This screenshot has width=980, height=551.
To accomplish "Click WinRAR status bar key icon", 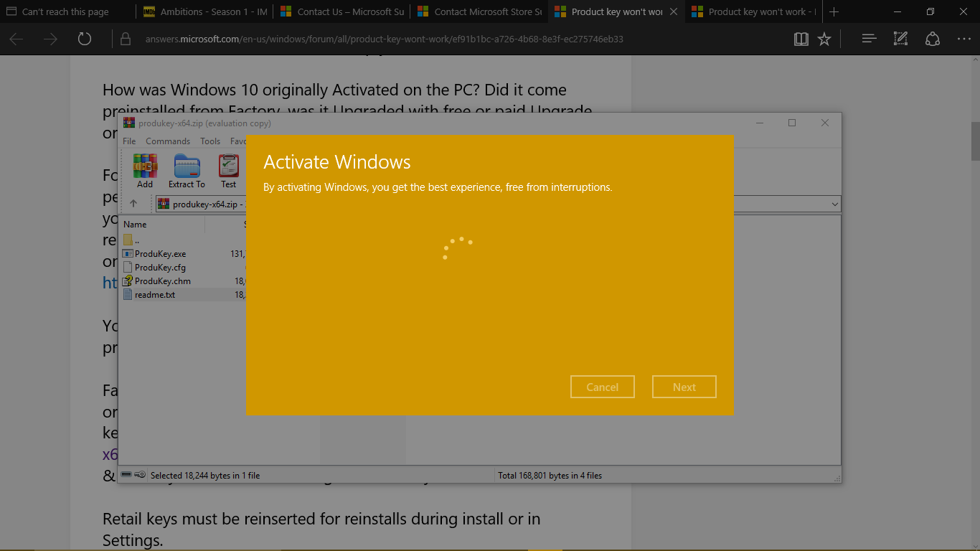I will (x=140, y=474).
